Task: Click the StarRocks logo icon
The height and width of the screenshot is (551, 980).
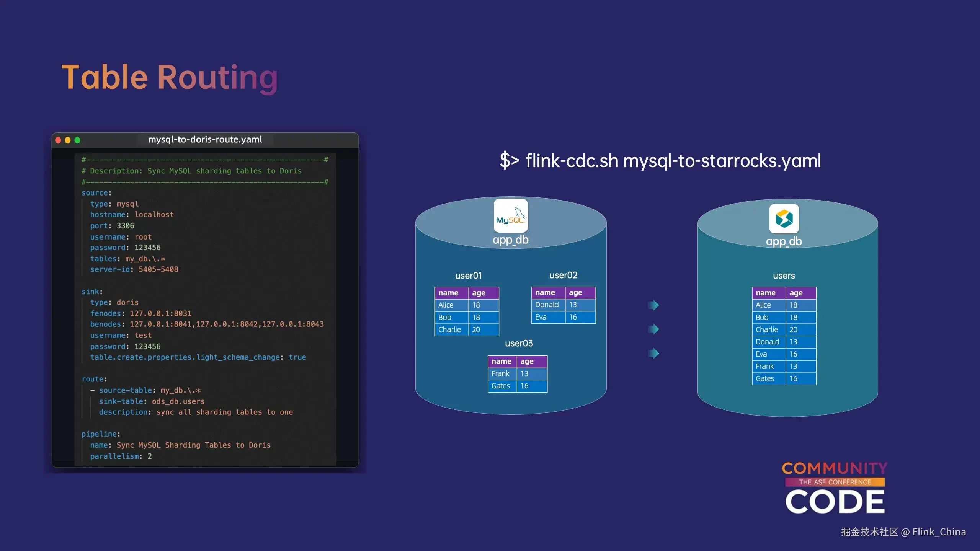Action: pyautogui.click(x=784, y=219)
